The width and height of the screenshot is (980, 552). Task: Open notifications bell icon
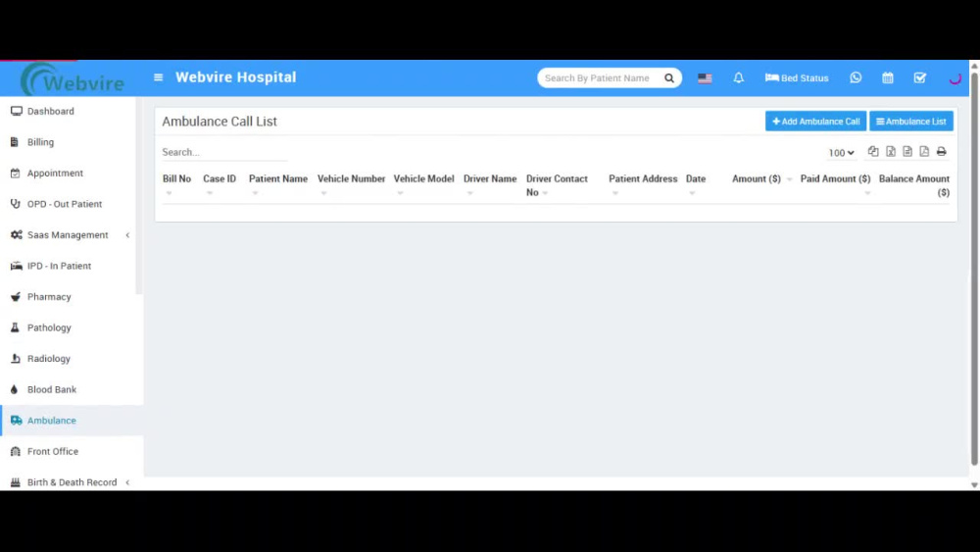click(x=739, y=78)
